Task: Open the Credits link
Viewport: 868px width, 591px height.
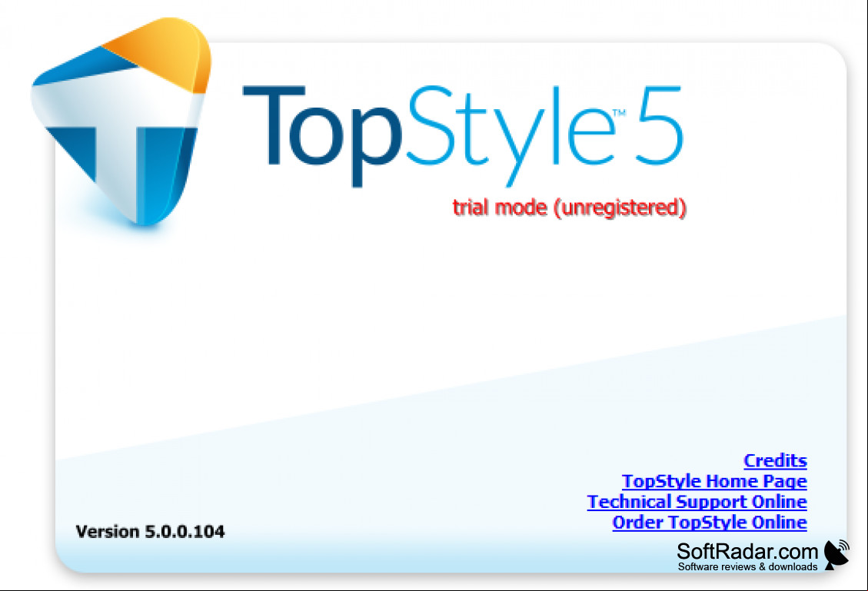Action: (775, 460)
